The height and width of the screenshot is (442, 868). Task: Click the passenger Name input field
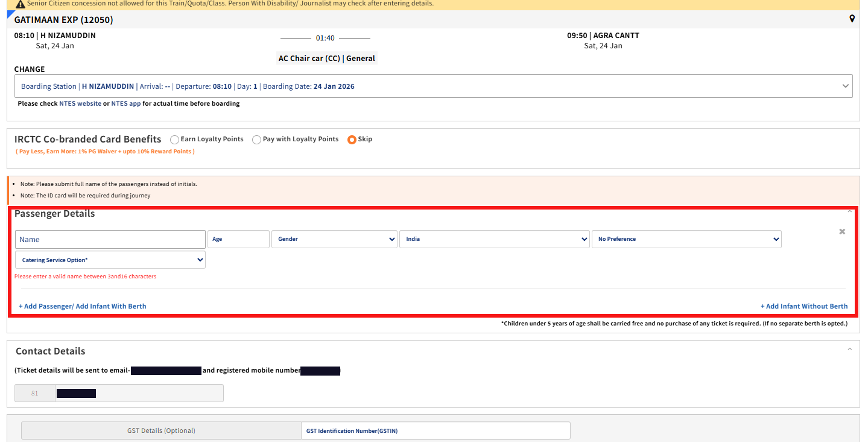pos(110,239)
